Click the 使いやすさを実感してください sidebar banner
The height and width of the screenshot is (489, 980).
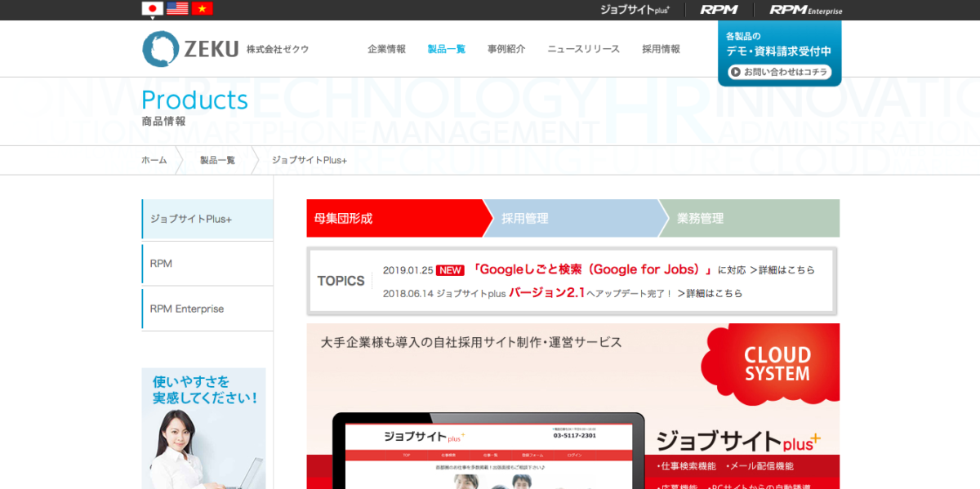coord(203,428)
